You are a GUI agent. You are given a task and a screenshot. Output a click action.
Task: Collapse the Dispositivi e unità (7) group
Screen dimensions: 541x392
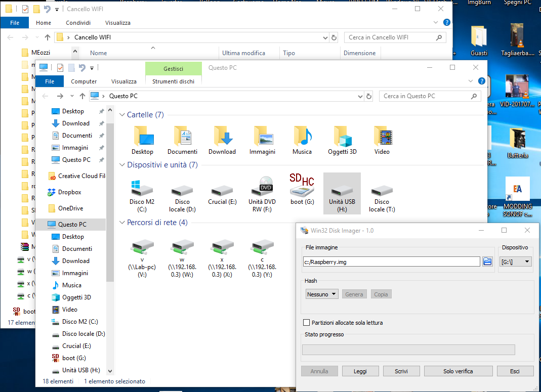click(x=122, y=165)
